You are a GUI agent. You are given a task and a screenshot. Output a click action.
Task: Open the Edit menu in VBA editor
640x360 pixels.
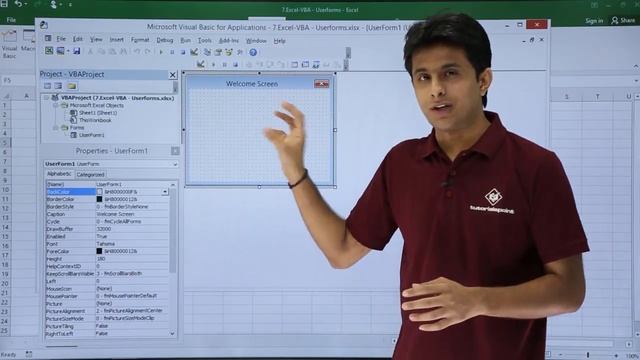coord(78,39)
